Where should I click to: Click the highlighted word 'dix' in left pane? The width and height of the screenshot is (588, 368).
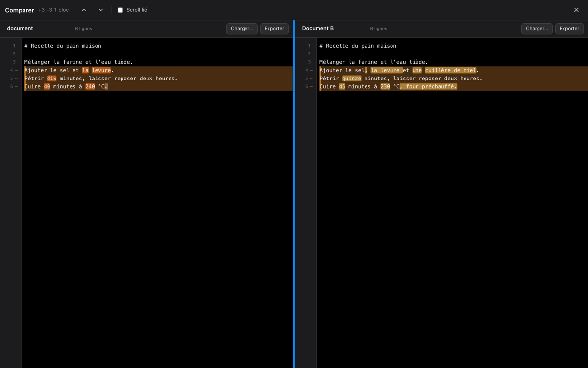pos(52,79)
